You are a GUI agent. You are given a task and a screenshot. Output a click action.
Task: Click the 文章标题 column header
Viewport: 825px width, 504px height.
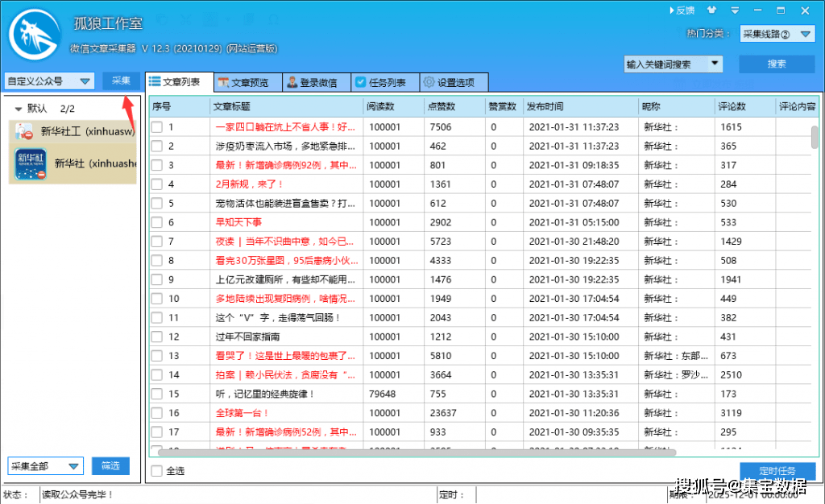tap(286, 107)
